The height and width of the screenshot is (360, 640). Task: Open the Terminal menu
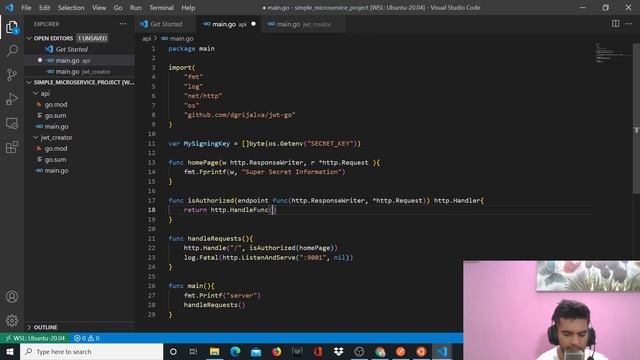tap(161, 8)
